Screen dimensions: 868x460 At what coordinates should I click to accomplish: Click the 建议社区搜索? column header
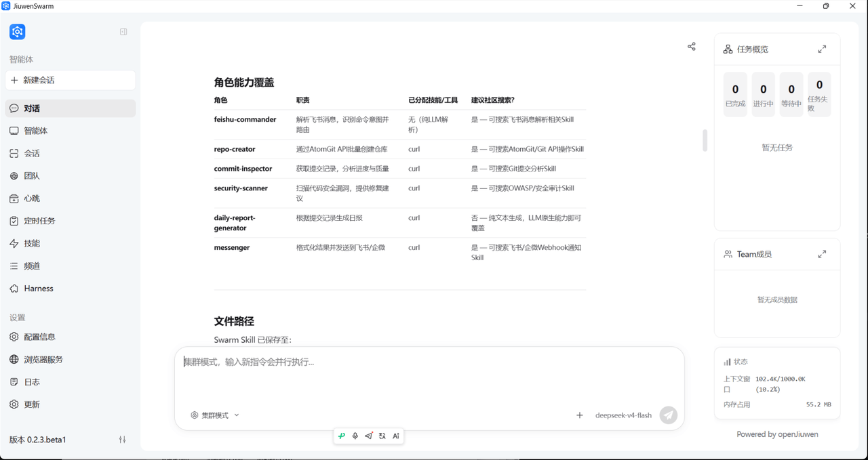coord(493,100)
